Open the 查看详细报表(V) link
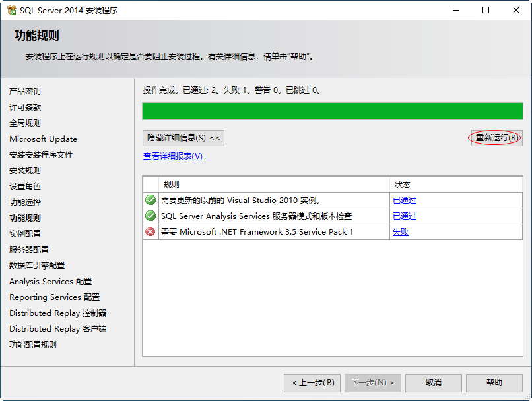The image size is (532, 401). point(173,156)
